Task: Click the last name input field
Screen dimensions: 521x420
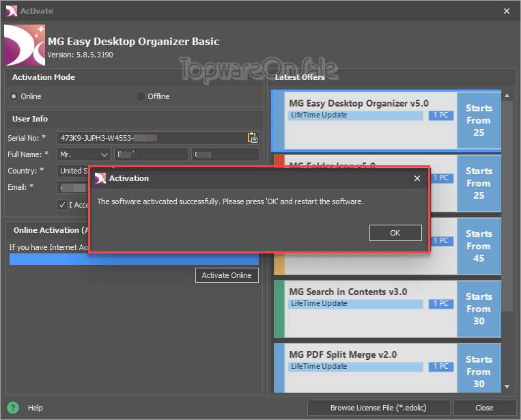Action: point(225,154)
